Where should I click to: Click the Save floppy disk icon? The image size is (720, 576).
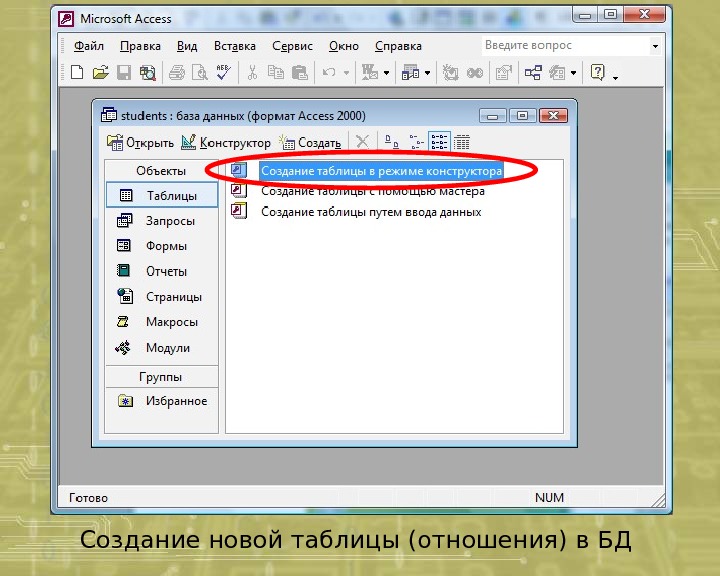tap(124, 73)
